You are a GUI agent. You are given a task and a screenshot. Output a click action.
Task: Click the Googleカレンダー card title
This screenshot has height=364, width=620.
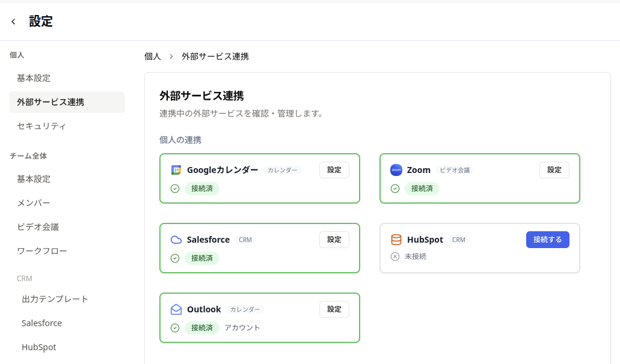pos(223,170)
